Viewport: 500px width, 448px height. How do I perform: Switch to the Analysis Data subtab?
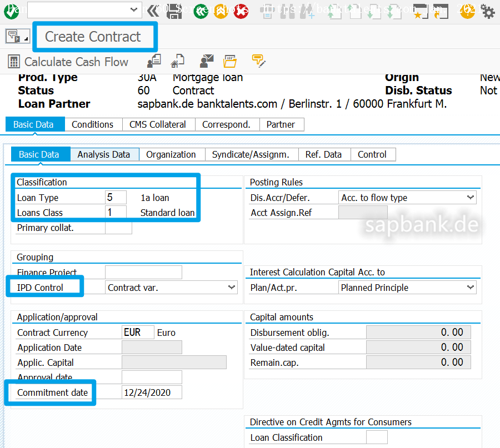click(x=104, y=154)
